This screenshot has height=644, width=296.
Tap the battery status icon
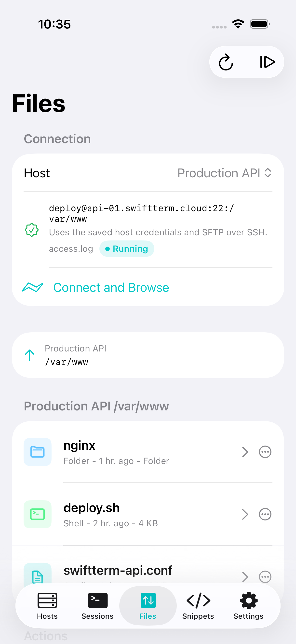260,24
